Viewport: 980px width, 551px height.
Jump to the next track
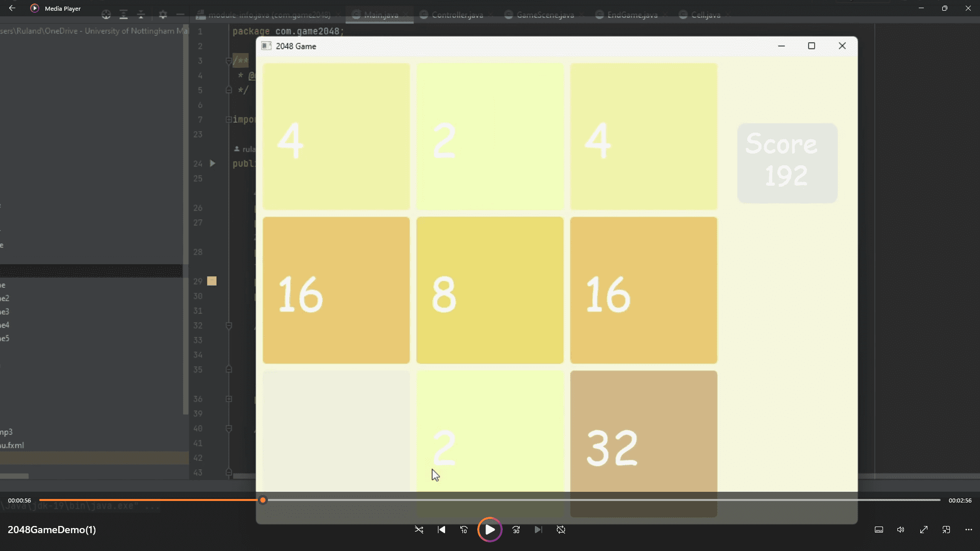point(538,530)
